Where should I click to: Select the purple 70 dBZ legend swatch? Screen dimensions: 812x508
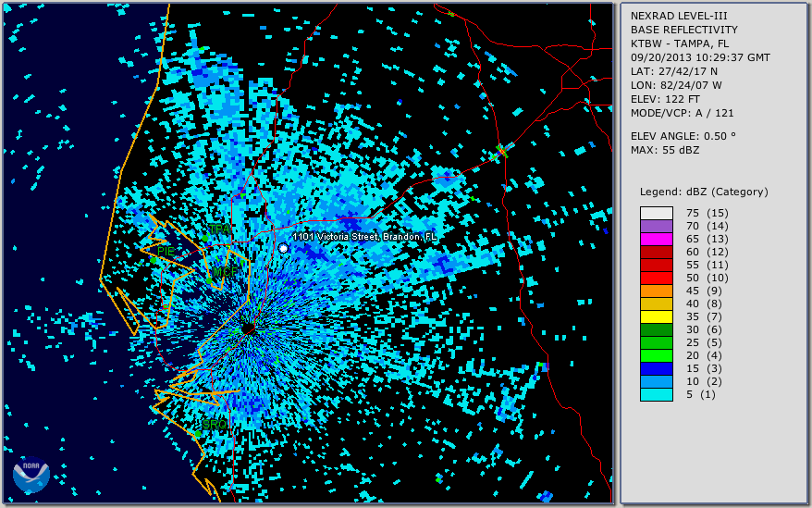[x=656, y=226]
